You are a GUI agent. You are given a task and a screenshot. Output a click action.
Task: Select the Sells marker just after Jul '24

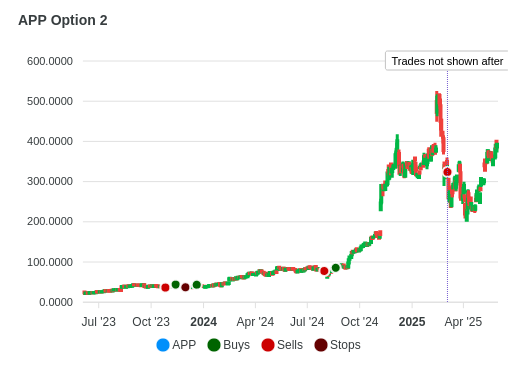coord(324,271)
